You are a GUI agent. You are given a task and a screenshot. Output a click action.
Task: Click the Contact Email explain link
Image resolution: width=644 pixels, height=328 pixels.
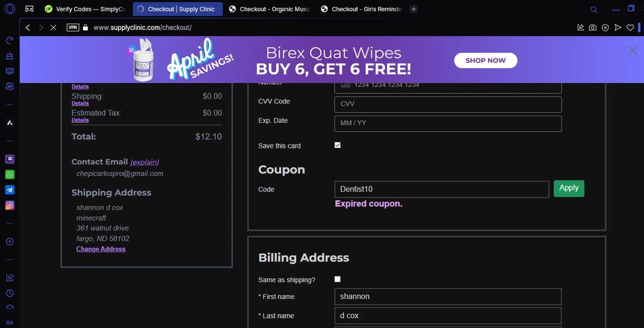(x=145, y=162)
